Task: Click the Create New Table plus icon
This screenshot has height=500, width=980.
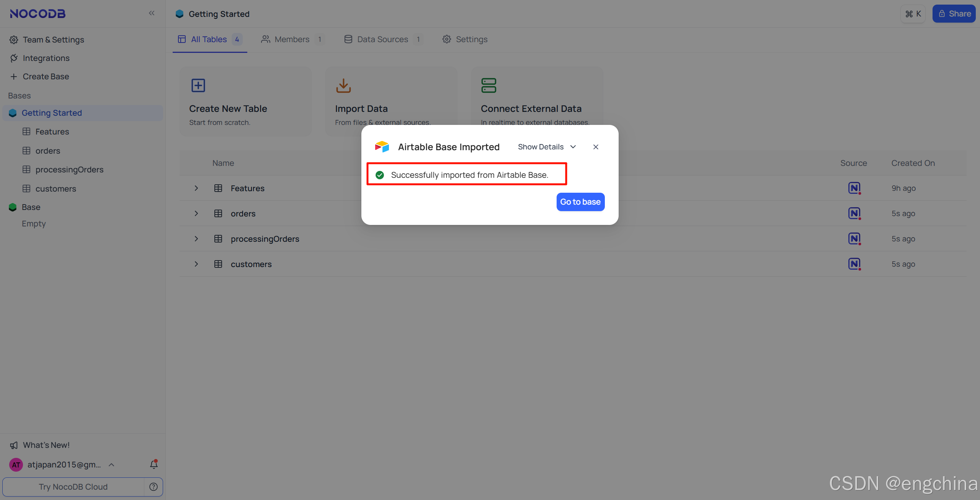Action: [198, 85]
